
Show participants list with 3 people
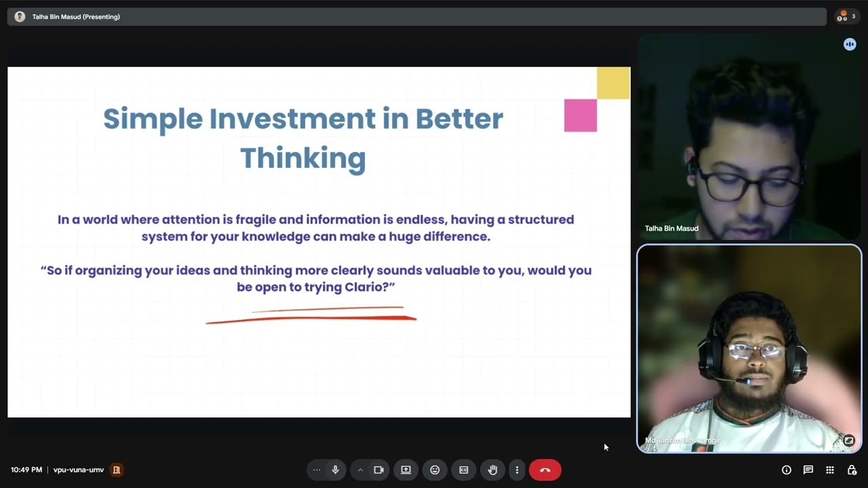pyautogui.click(x=846, y=16)
